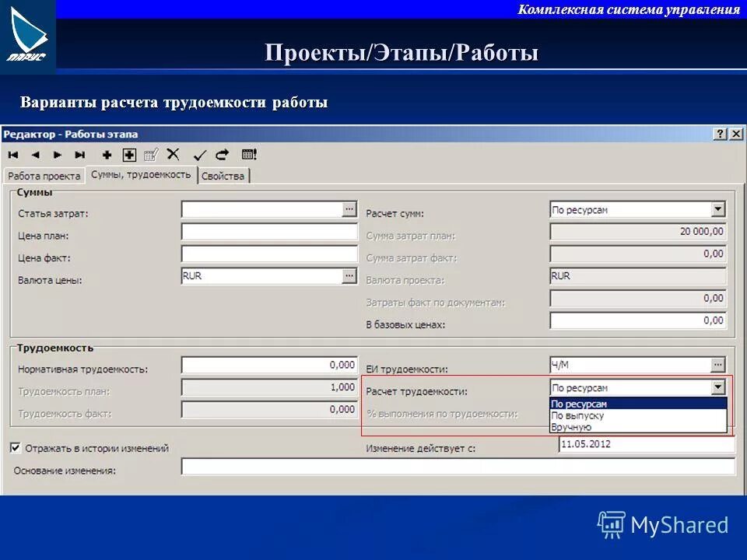Delete the record using the X icon
The height and width of the screenshot is (560, 747).
point(172,153)
